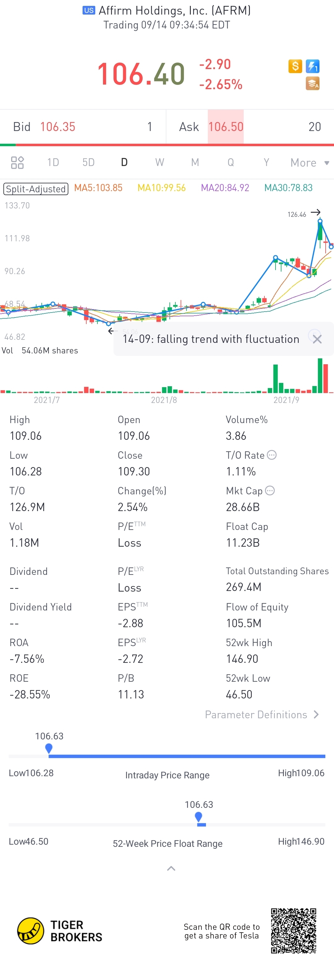Expand the More timeframes dropdown
This screenshot has height=980, width=334.
pyautogui.click(x=309, y=163)
